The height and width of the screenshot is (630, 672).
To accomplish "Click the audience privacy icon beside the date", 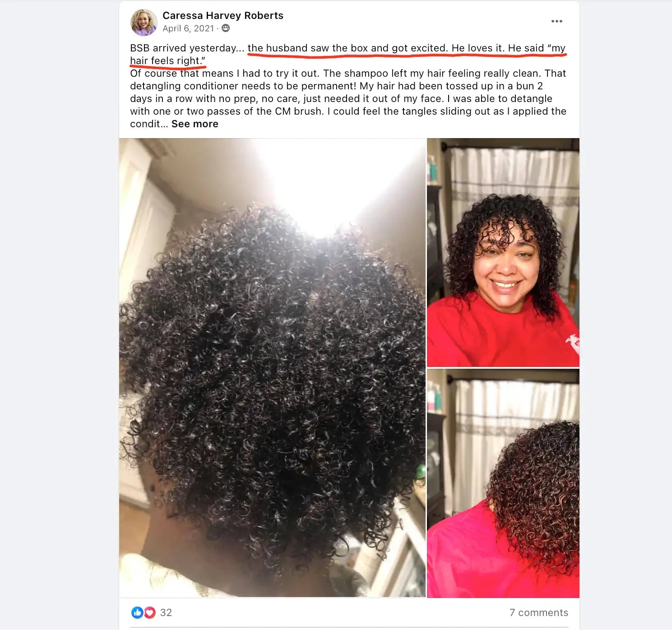I will tap(226, 28).
